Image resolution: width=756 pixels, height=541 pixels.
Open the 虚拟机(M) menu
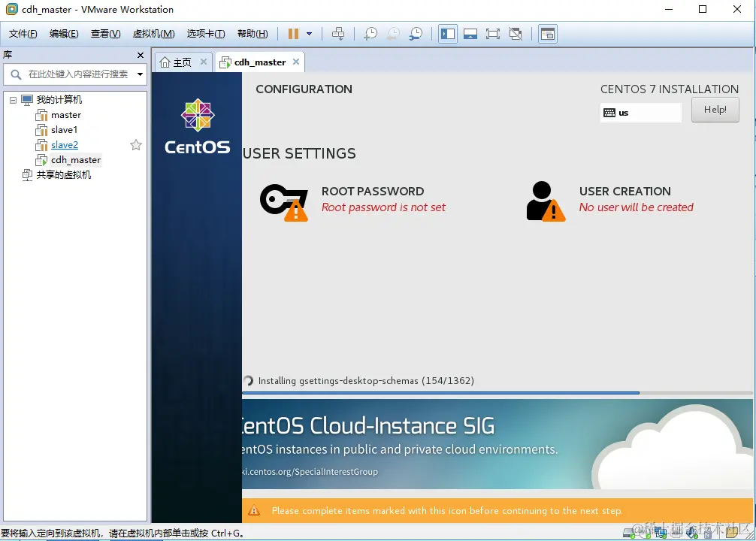154,34
